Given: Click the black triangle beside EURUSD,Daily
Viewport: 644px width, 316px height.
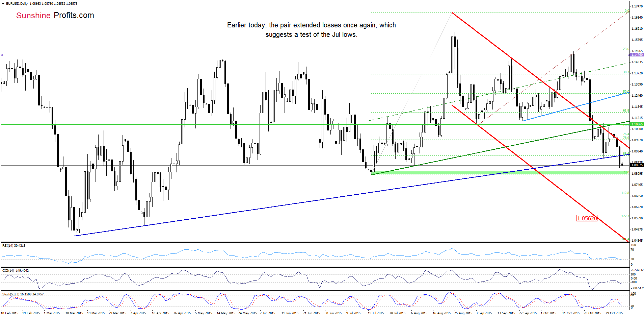Looking at the screenshot, I should [3, 4].
